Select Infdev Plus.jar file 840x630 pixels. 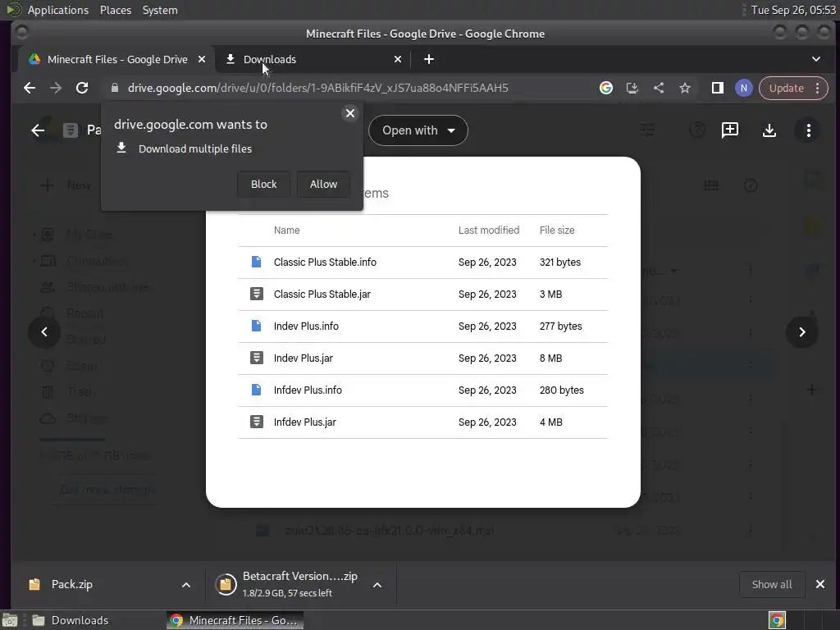[422, 422]
